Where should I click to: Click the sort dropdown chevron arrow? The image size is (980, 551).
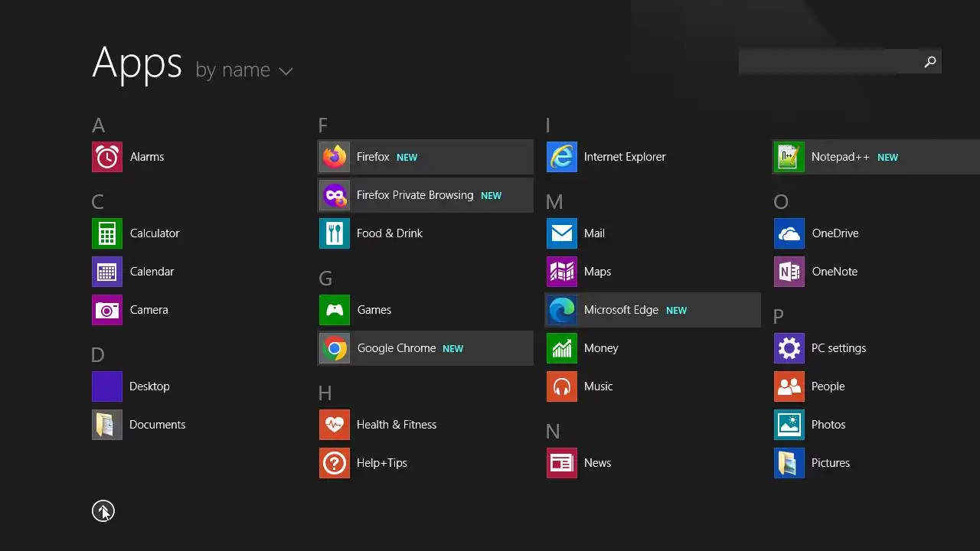[x=286, y=71]
